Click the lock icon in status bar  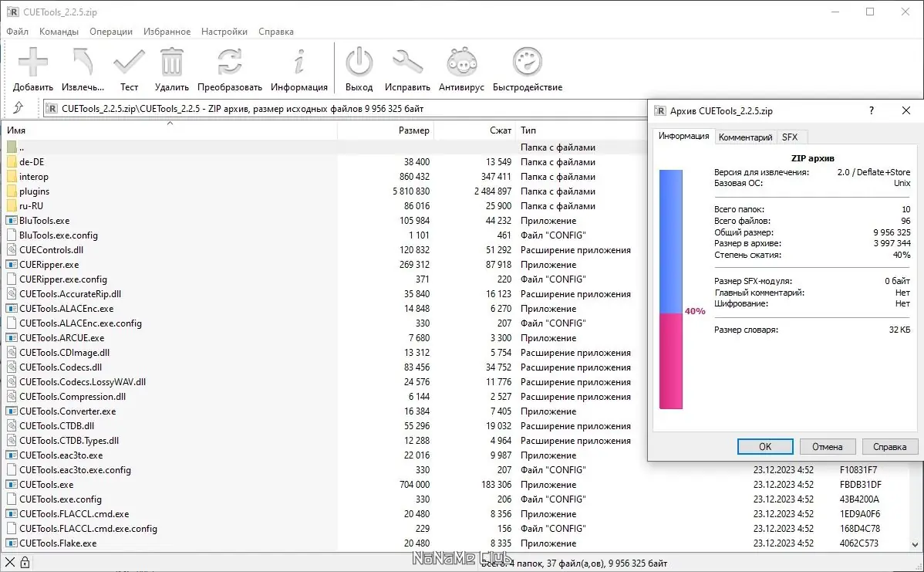[x=25, y=563]
